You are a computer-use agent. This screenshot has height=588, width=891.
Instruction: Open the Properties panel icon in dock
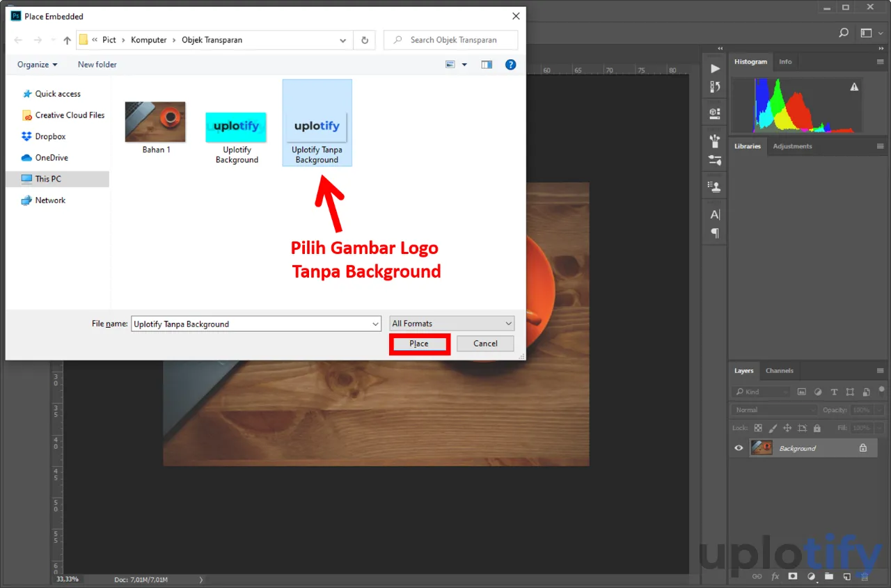715,113
